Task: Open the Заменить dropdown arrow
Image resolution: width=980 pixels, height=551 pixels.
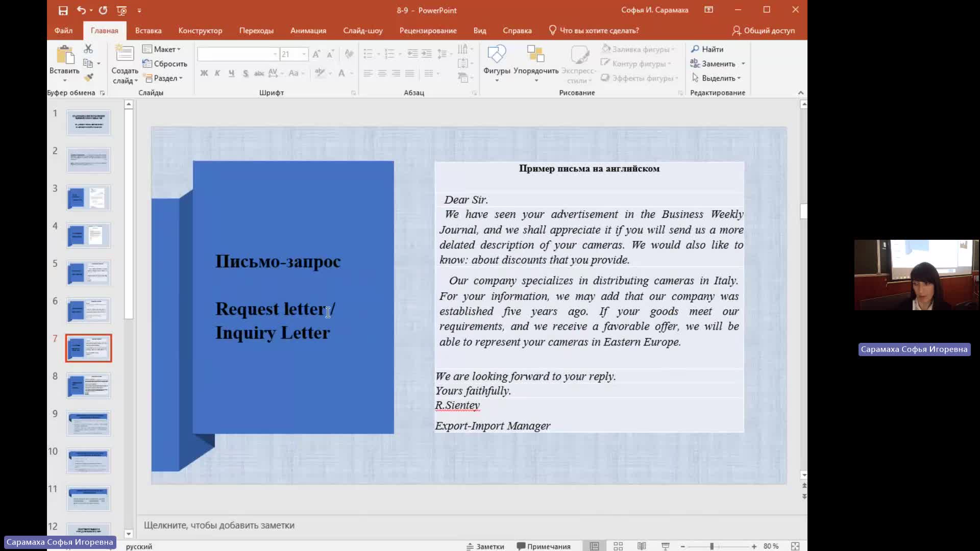Action: (743, 64)
